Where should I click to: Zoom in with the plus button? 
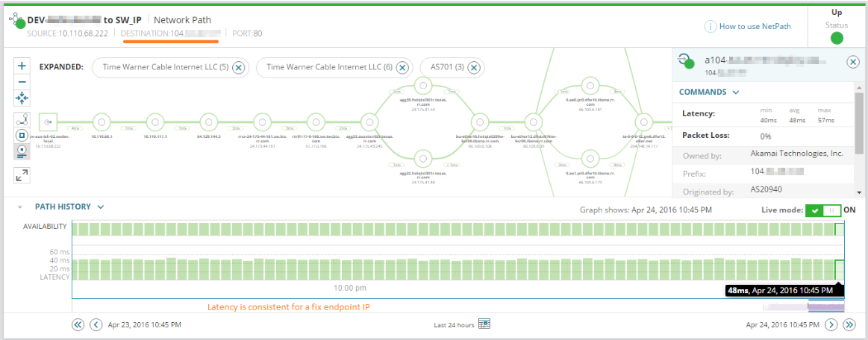(x=22, y=66)
